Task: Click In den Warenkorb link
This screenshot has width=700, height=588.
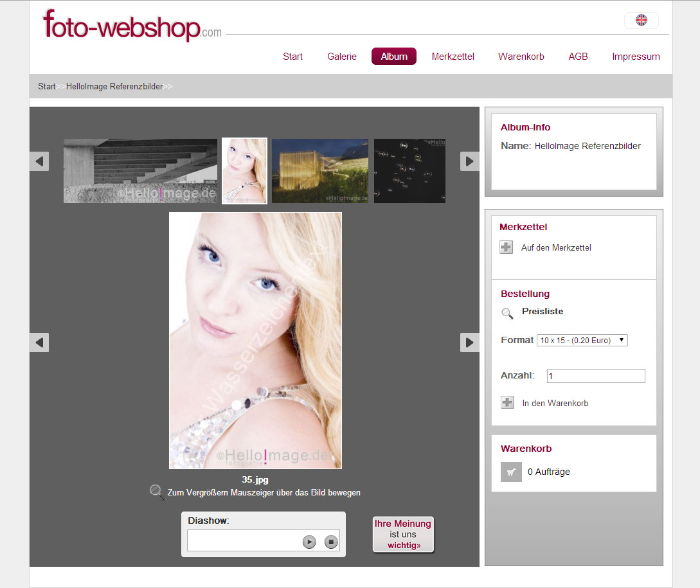Action: click(x=555, y=403)
